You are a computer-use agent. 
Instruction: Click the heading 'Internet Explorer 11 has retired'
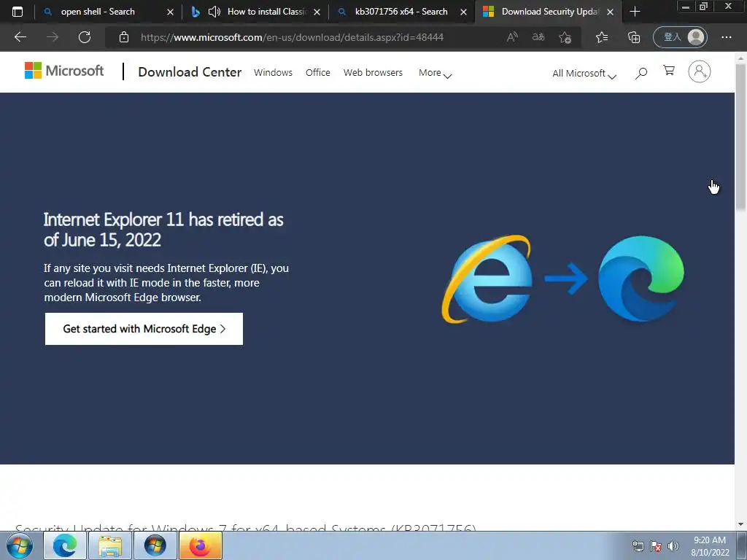163,230
